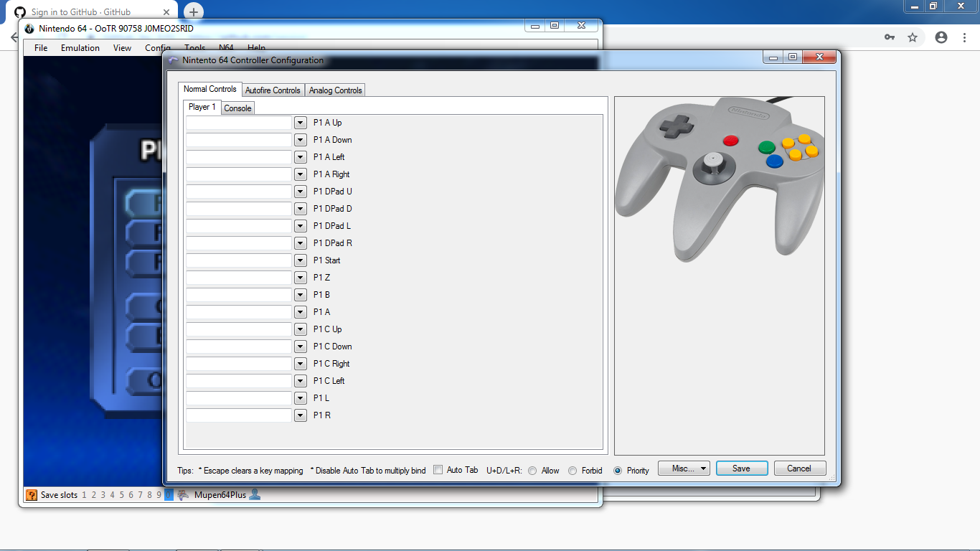Select save slot 5 in status bar
Screen dimensions: 980x551
coord(121,495)
